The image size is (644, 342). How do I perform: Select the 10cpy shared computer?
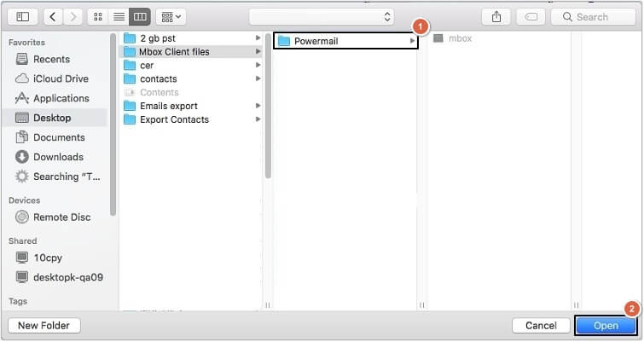tap(55, 258)
